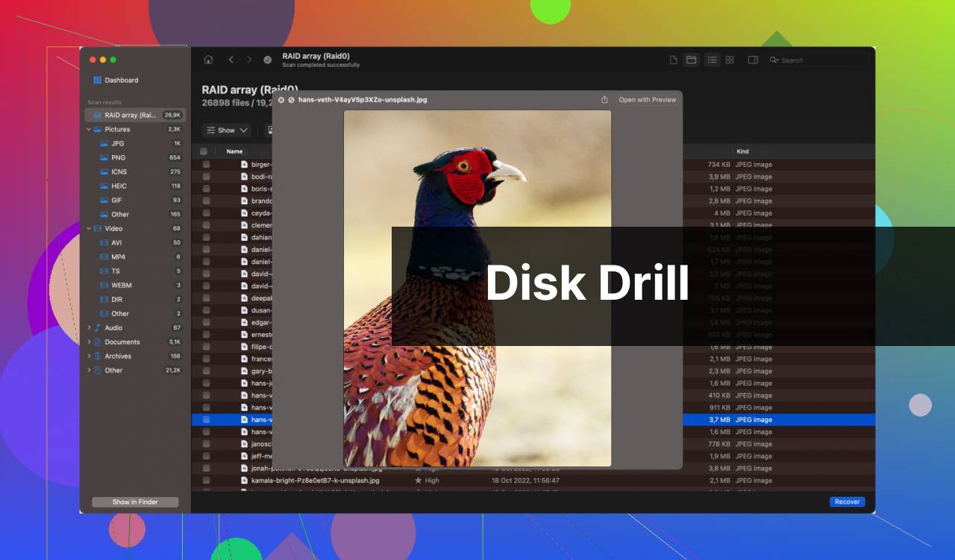Sort by the Name column header
The width and height of the screenshot is (955, 560).
pos(234,151)
